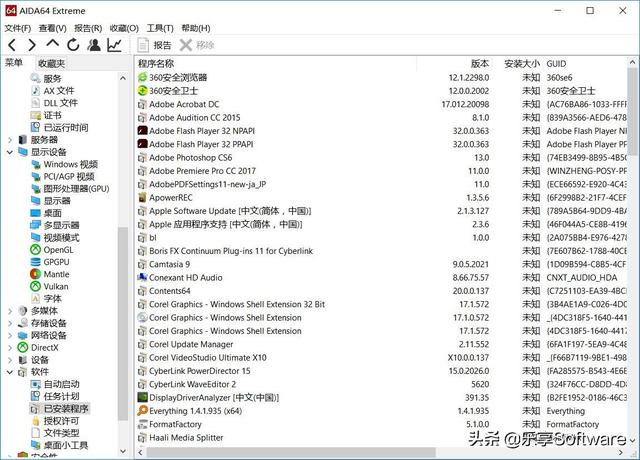Image resolution: width=640 pixels, height=460 pixels.
Task: Click the 移除 remove toolbar button
Action: pos(197,45)
